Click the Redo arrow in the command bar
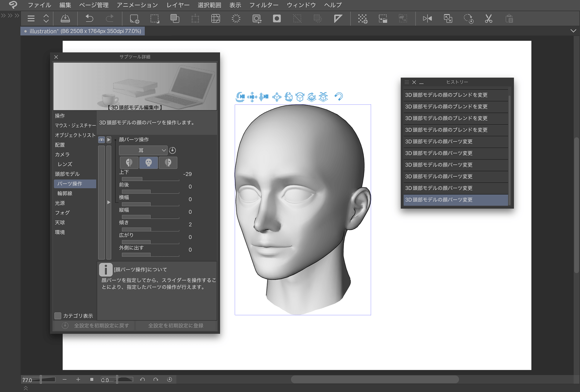The width and height of the screenshot is (580, 392). (110, 19)
